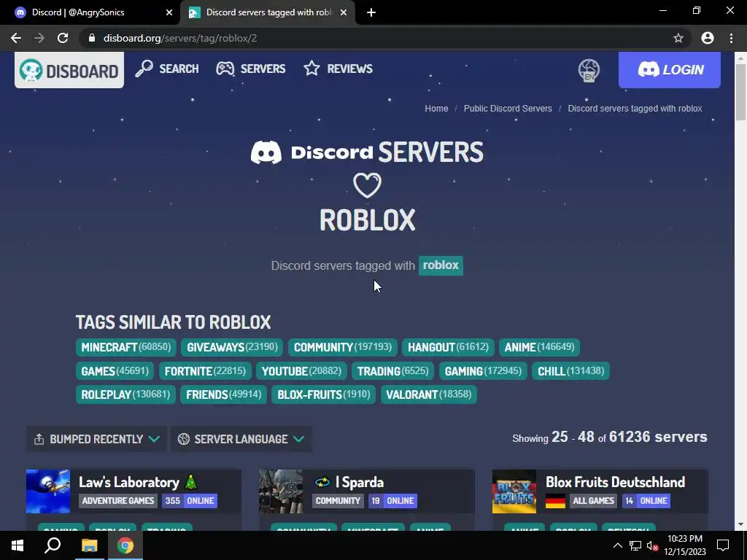The height and width of the screenshot is (560, 747).
Task: Select the Friends tag
Action: 223,394
